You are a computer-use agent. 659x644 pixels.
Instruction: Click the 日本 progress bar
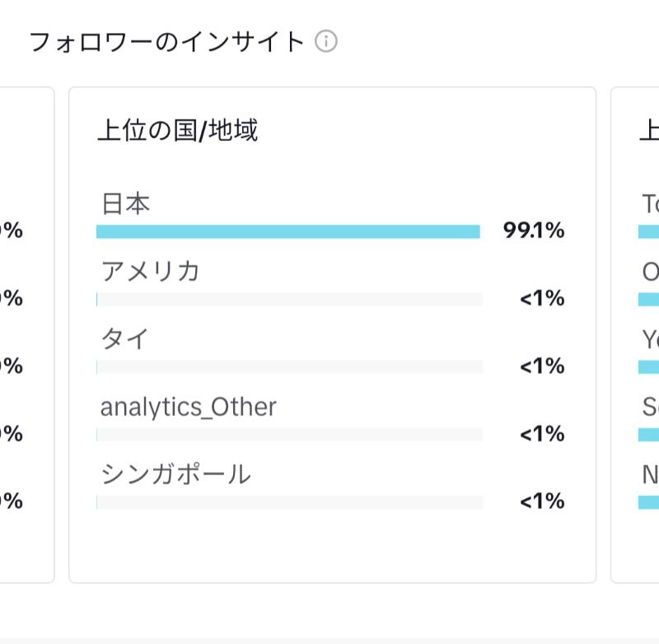pos(290,231)
